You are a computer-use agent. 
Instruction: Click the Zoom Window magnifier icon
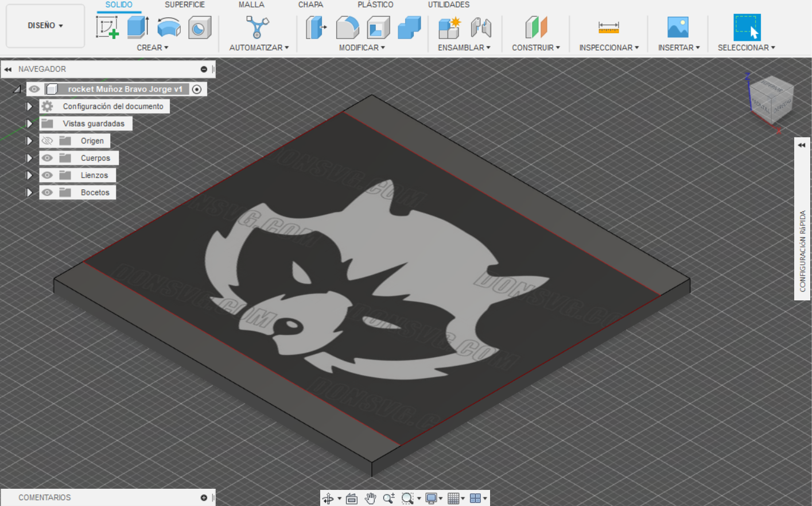click(407, 499)
